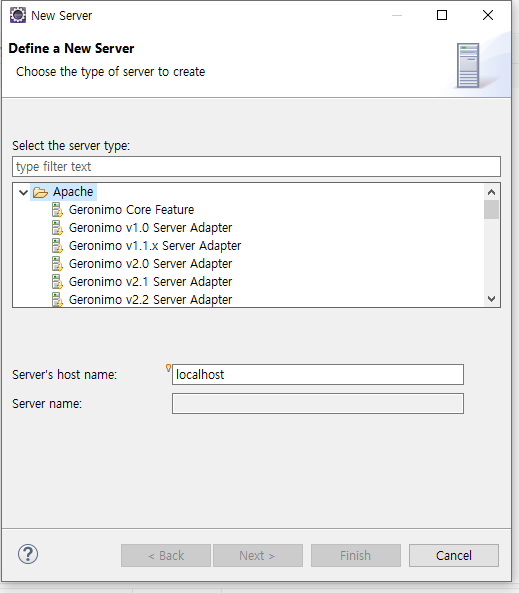519x593 pixels.
Task: Click the Geronimo v1.1.x Server Adapter icon
Action: (57, 246)
